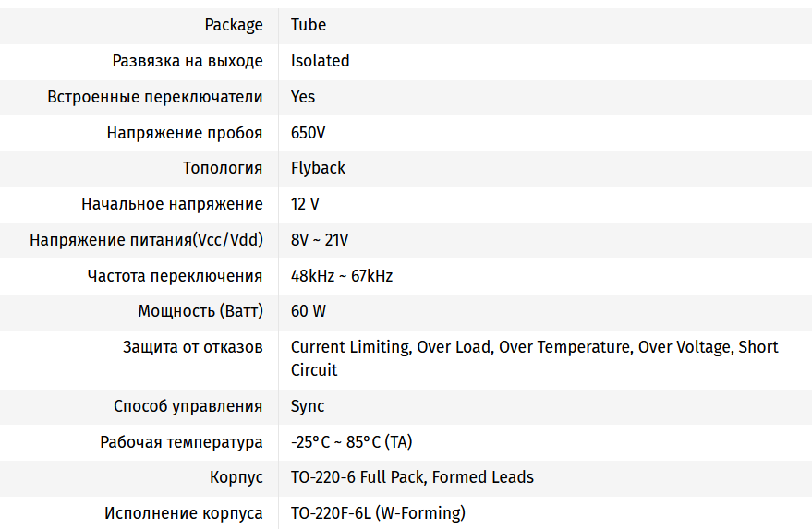This screenshot has width=812, height=529.
Task: Select the "650V" breakdown voltage value
Action: [308, 133]
